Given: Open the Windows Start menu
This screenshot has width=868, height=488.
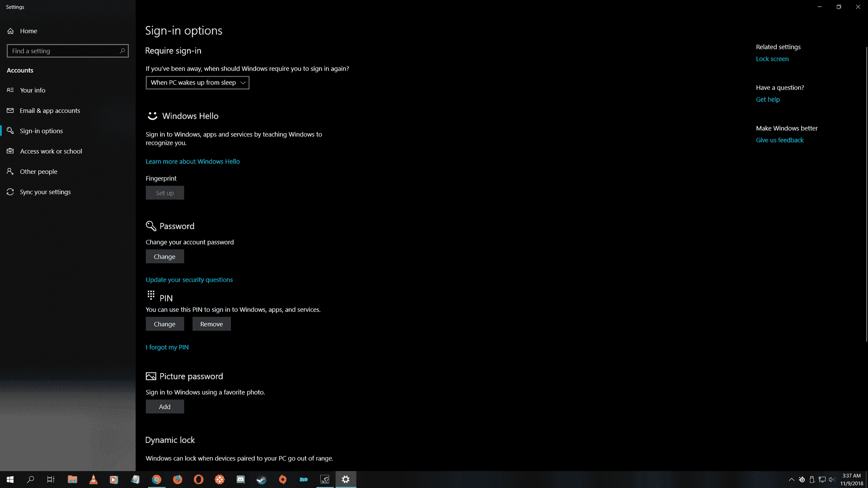Looking at the screenshot, I should click(10, 479).
